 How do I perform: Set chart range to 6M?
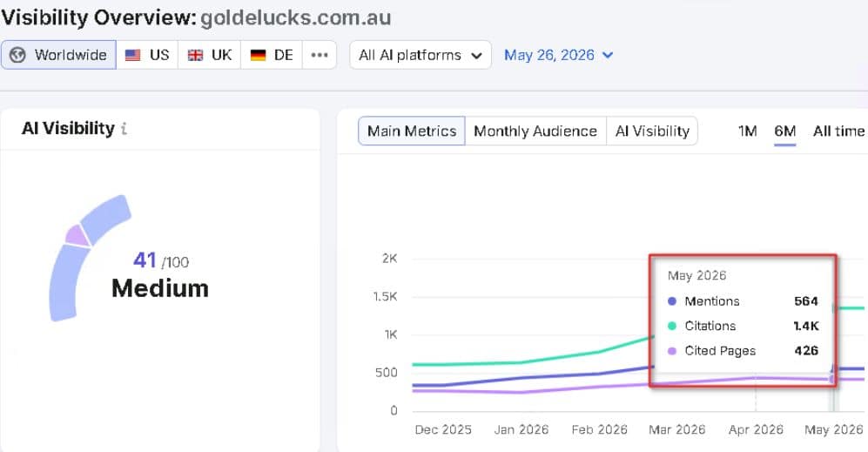pyautogui.click(x=785, y=132)
